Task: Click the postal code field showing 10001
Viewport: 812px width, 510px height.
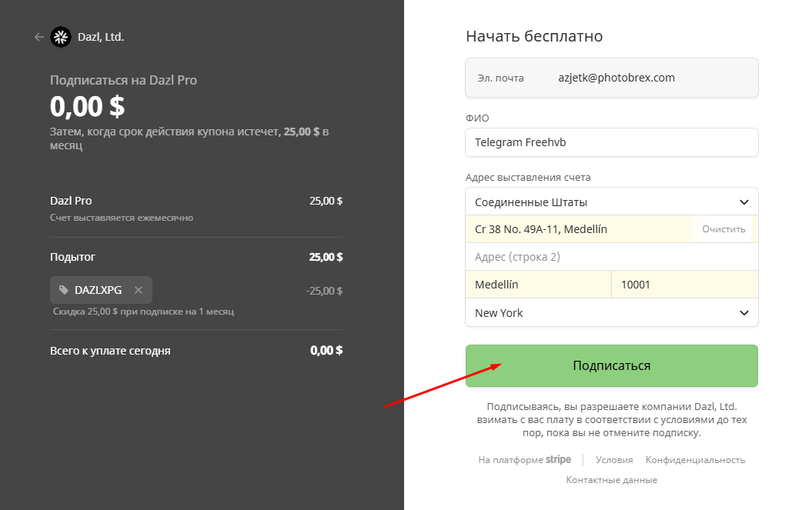Action: coord(684,285)
